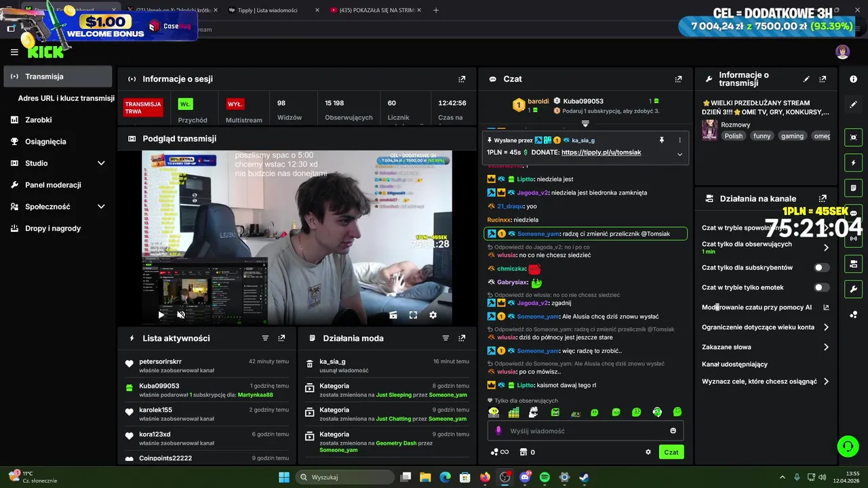
Task: Open Adres URL i klucz transmisji
Action: tap(66, 98)
